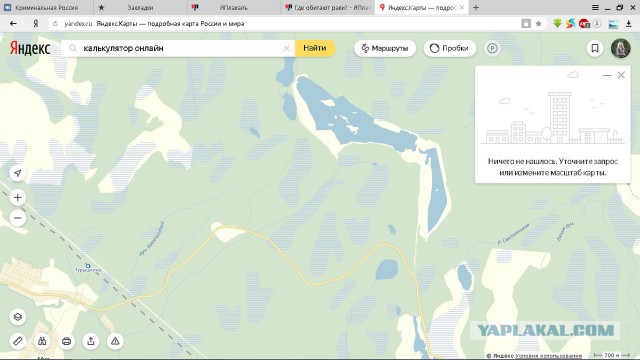This screenshot has width=640, height=360.
Task: Open panoramas with the binoculars icon
Action: tap(42, 341)
